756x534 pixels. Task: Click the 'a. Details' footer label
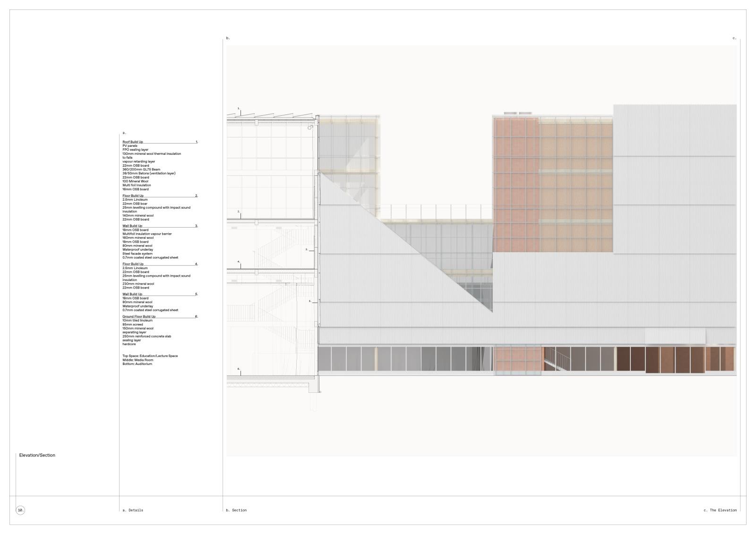[x=133, y=510]
